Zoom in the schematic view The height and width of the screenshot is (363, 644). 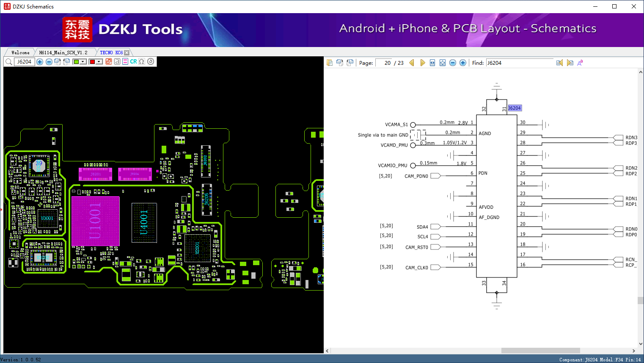point(463,63)
